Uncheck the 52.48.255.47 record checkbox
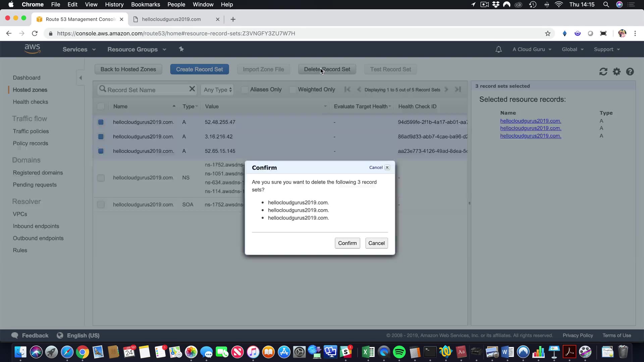The height and width of the screenshot is (362, 644). tap(101, 122)
